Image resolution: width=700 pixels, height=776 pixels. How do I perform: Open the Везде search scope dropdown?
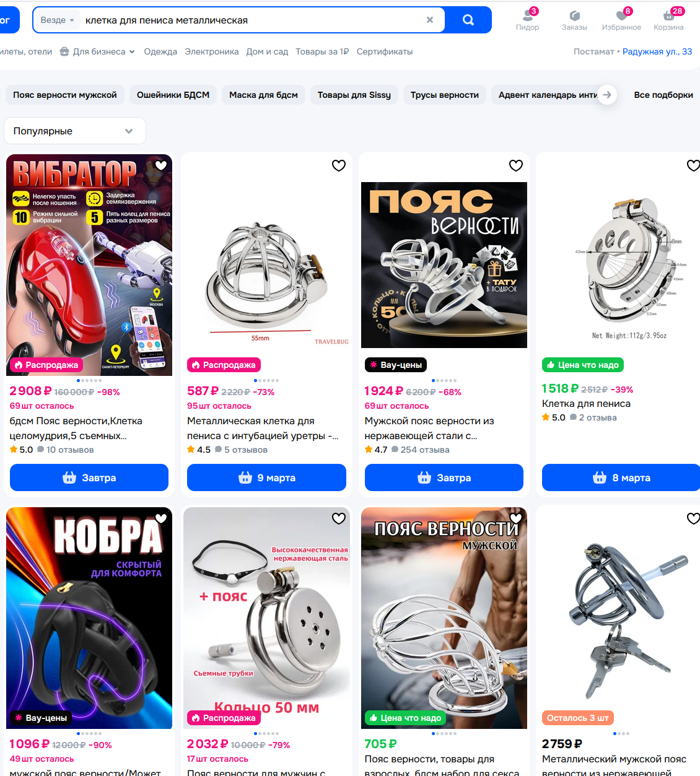pos(58,20)
